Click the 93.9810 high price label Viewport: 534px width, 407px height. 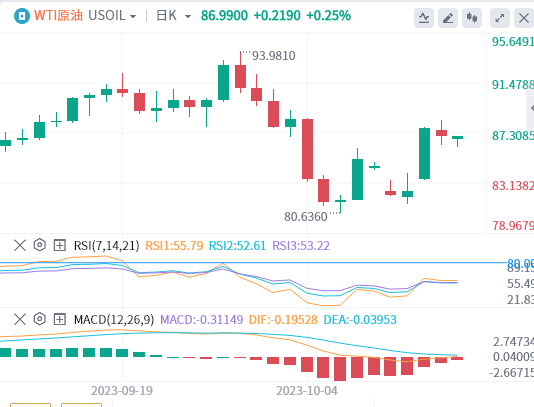[x=273, y=56]
